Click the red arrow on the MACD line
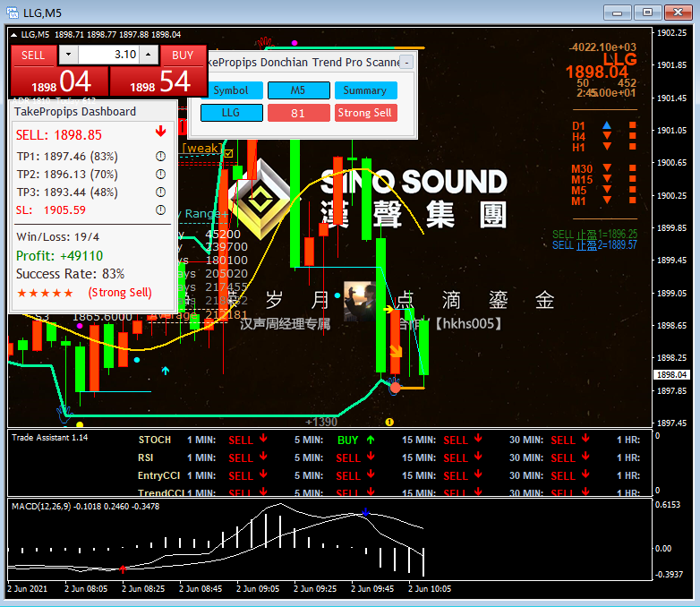The width and height of the screenshot is (700, 607). (123, 569)
